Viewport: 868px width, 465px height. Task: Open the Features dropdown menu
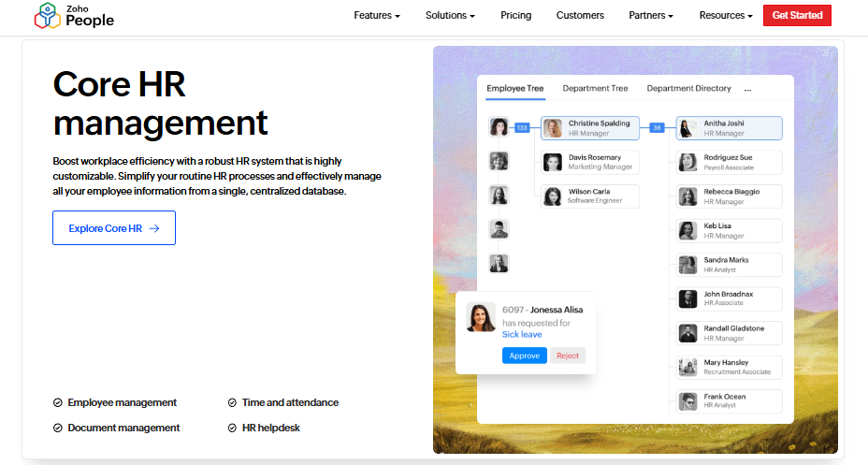coord(377,16)
